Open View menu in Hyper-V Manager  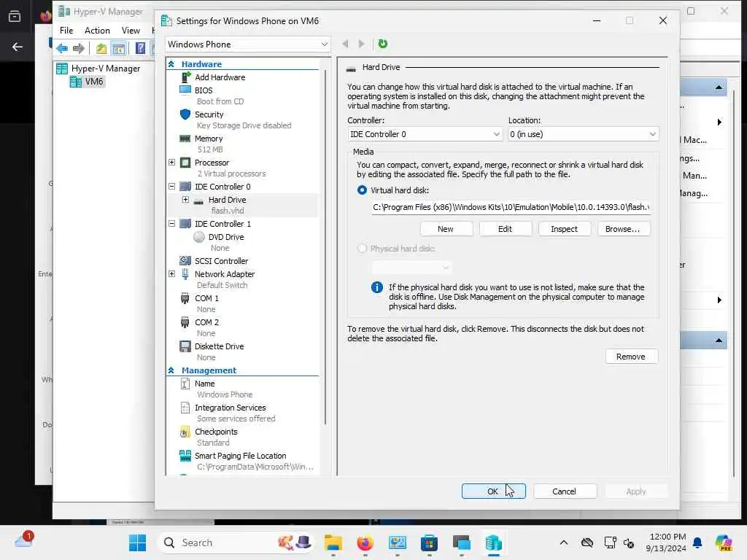[131, 31]
